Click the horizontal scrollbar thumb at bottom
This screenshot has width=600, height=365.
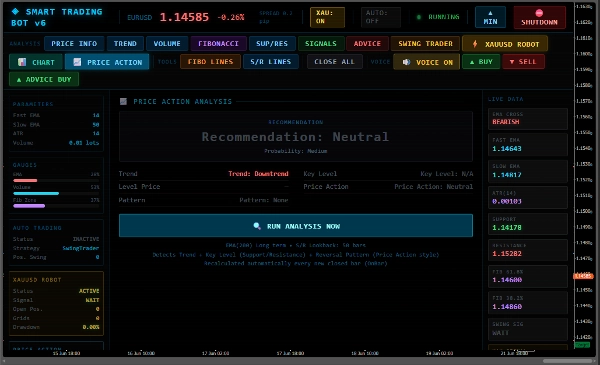pyautogui.click(x=567, y=361)
